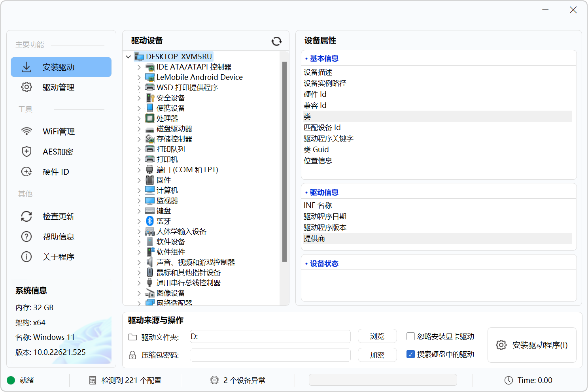Collapse the DESKTOP-XVM5RU root node
Image resolution: width=588 pixels, height=392 pixels.
(128, 57)
